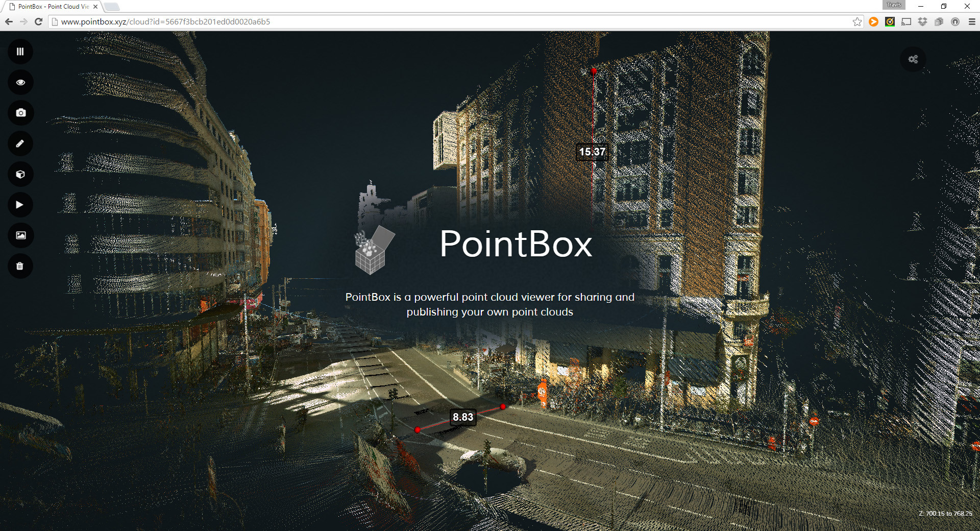Open the vertical bars menu icon in sidebar

tap(20, 52)
